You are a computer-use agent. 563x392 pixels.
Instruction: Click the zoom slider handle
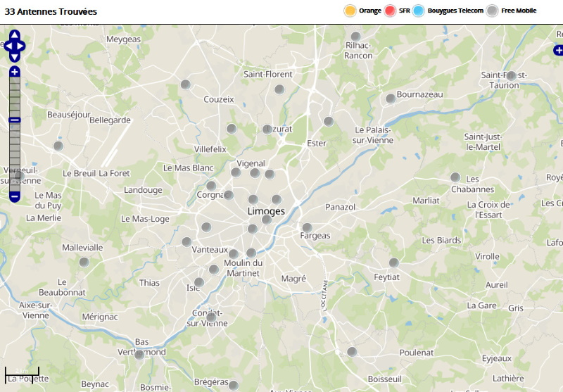[14, 120]
